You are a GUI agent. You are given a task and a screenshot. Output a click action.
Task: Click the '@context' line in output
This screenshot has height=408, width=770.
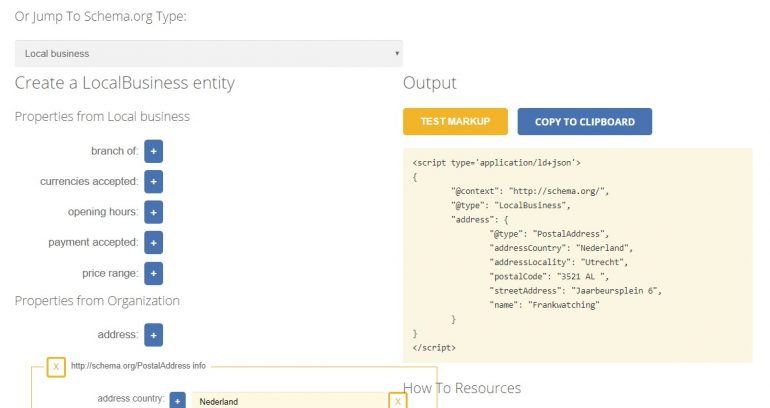530,191
